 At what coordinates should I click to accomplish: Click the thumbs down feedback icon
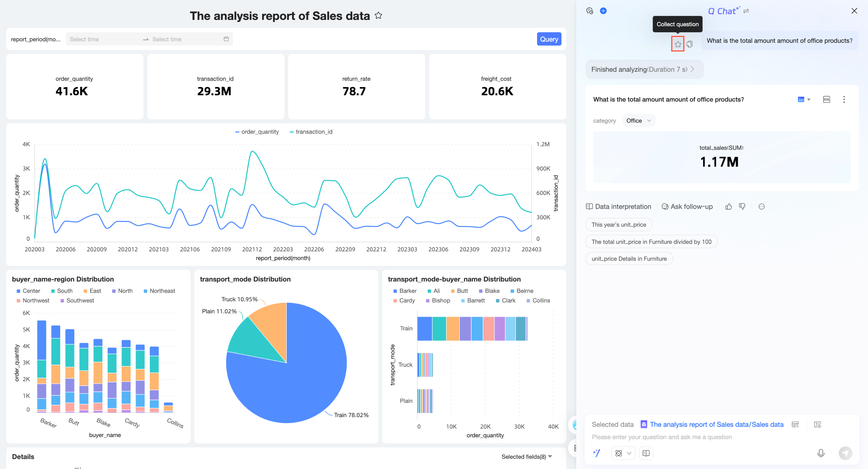click(x=742, y=206)
